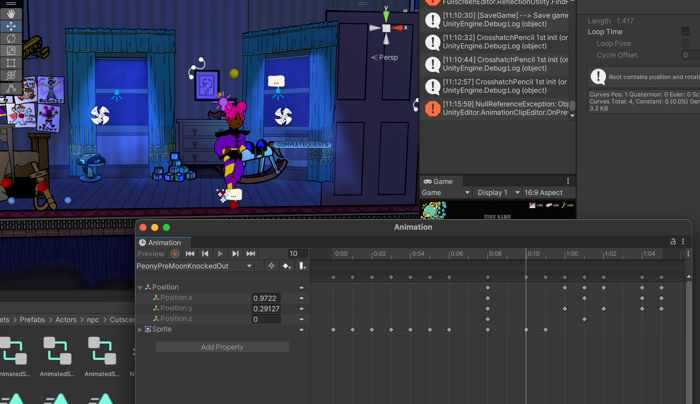Select the Rotate tool

click(x=11, y=38)
